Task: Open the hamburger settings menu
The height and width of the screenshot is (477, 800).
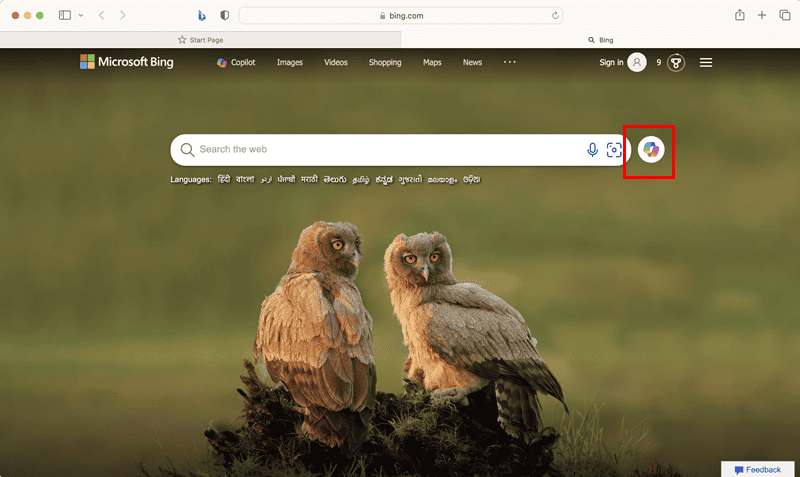Action: (x=706, y=62)
